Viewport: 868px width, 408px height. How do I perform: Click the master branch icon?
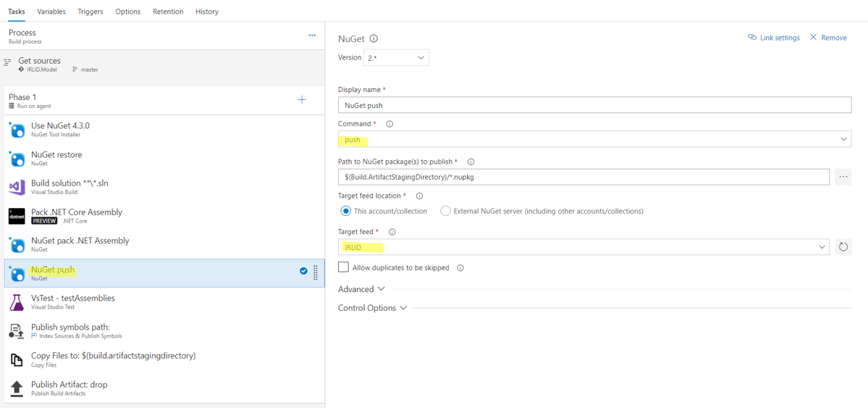(75, 70)
